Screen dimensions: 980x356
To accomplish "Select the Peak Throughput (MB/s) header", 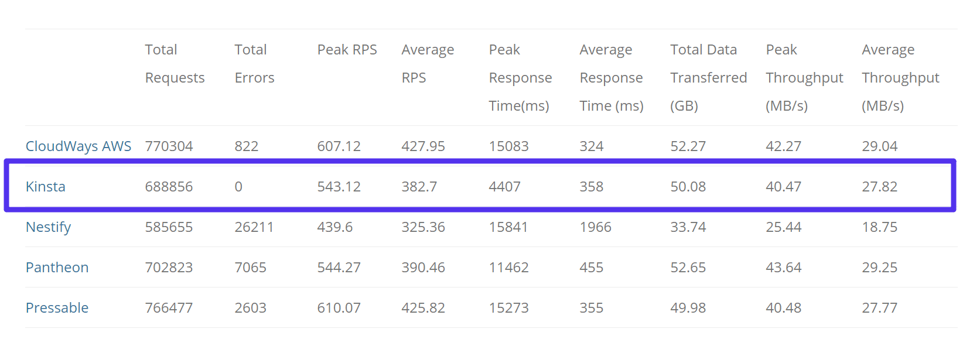I will coord(804,78).
